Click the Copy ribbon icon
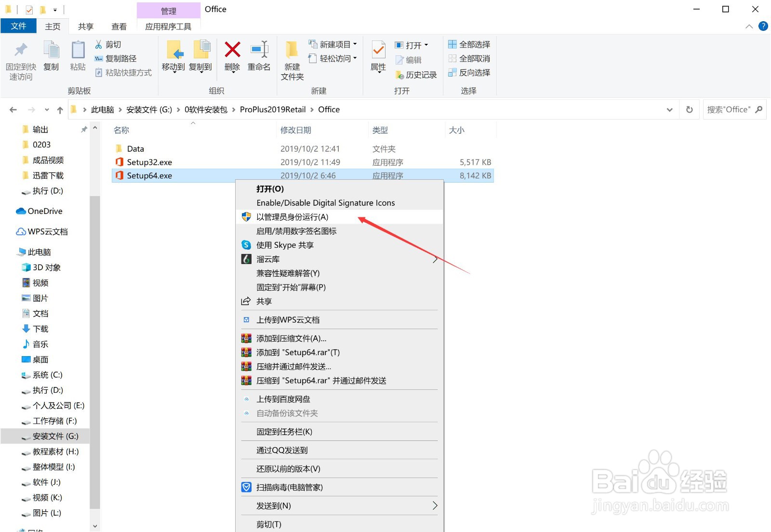Viewport: 771px width, 532px height. click(51, 50)
